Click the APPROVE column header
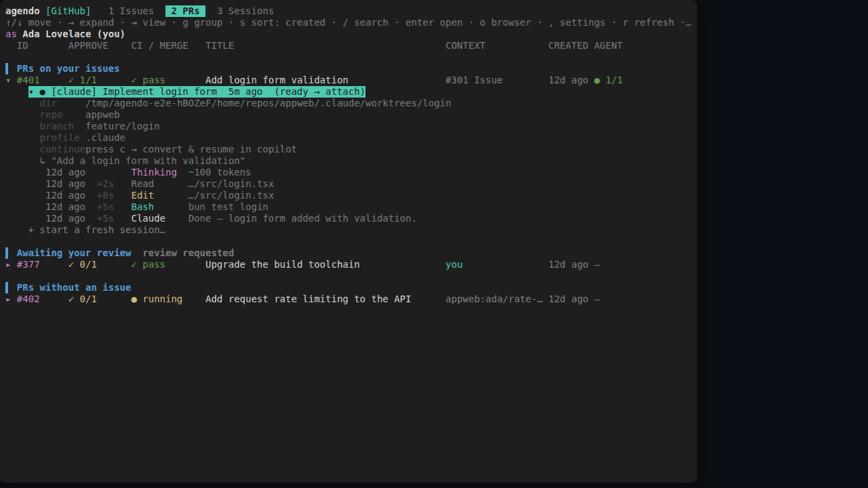 click(x=88, y=45)
